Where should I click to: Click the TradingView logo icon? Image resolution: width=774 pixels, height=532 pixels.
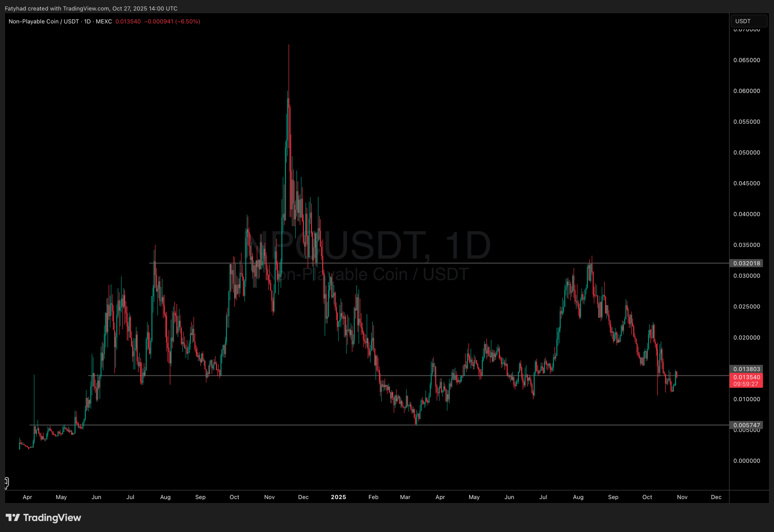coord(13,517)
